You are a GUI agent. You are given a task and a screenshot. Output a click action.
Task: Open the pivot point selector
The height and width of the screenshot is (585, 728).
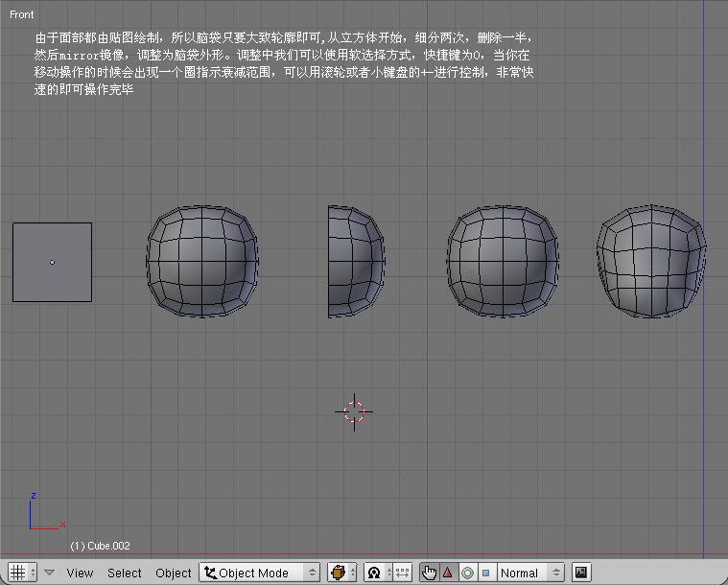tap(377, 573)
